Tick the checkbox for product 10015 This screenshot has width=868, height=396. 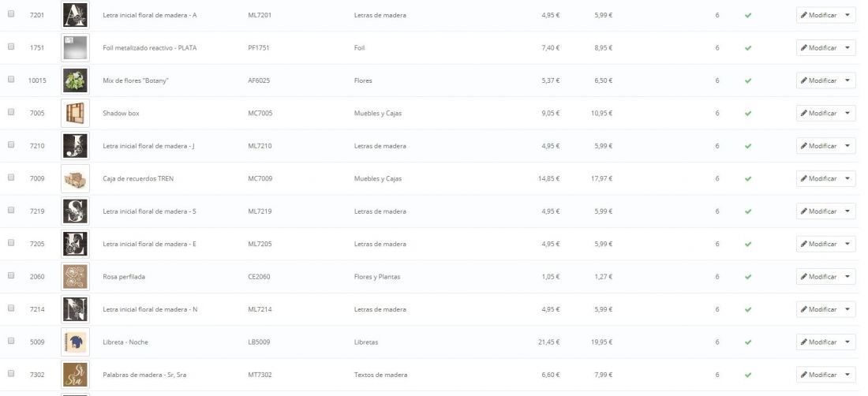(11, 79)
